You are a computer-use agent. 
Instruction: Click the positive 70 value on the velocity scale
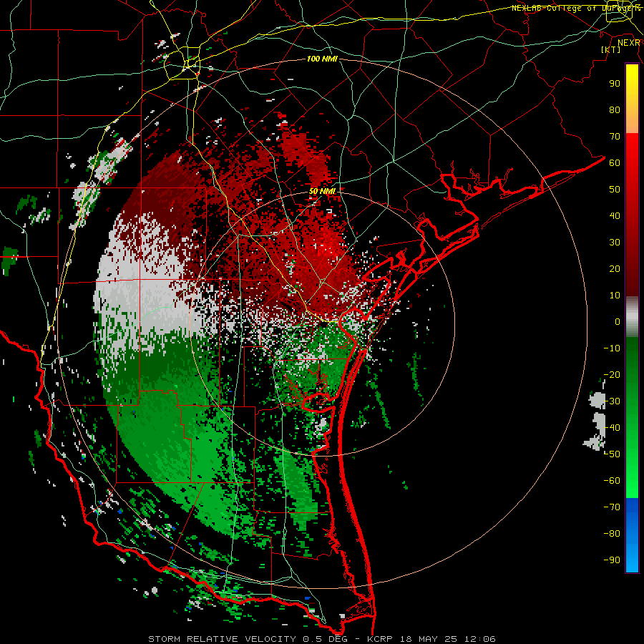615,137
